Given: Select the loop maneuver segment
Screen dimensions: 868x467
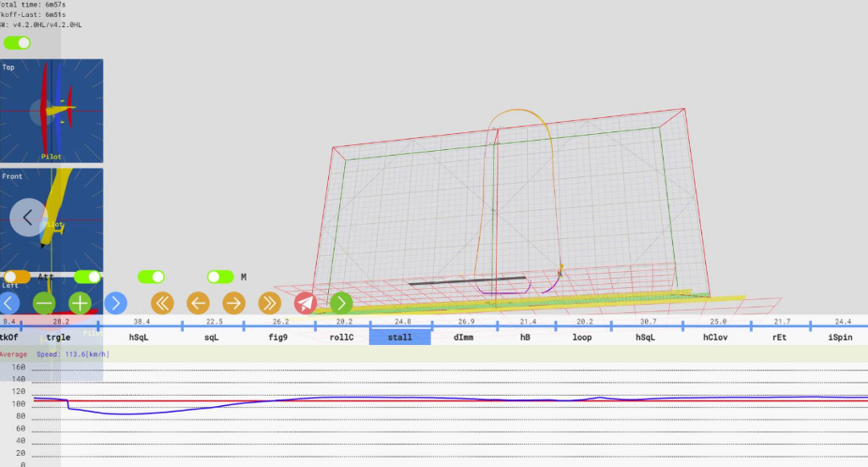Looking at the screenshot, I should [582, 337].
